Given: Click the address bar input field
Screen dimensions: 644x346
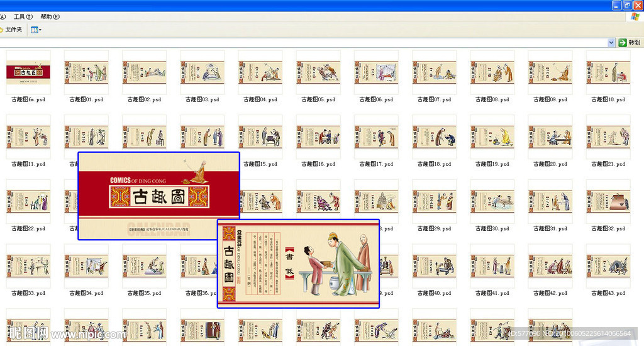Looking at the screenshot, I should (303, 43).
